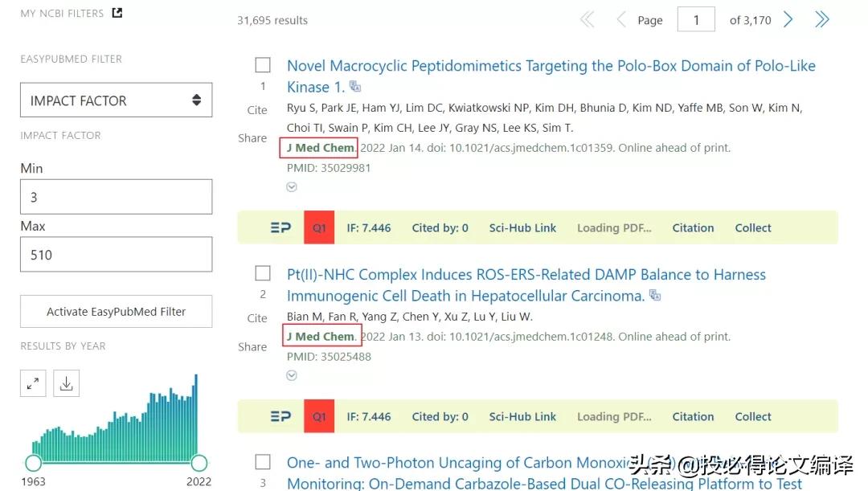Open Share options for the second result
This screenshot has width=868, height=491.
(252, 347)
